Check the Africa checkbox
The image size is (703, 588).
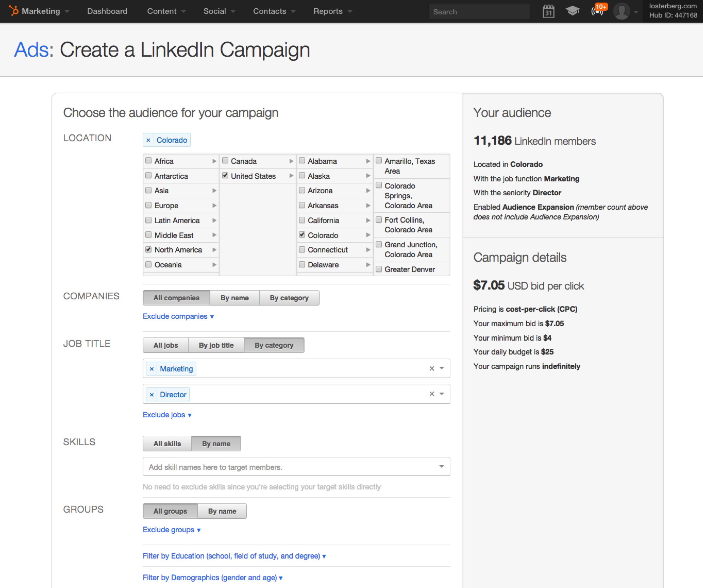pos(148,160)
